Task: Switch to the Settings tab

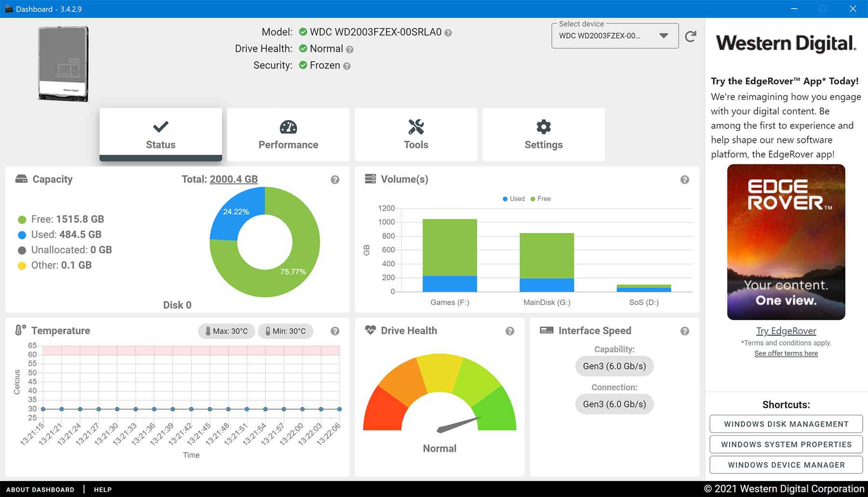Action: [x=543, y=135]
